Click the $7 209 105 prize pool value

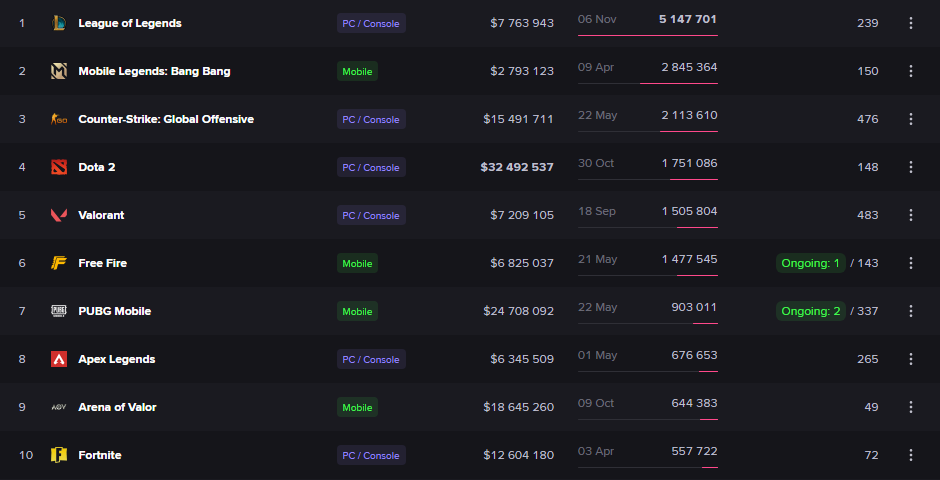[x=522, y=215]
